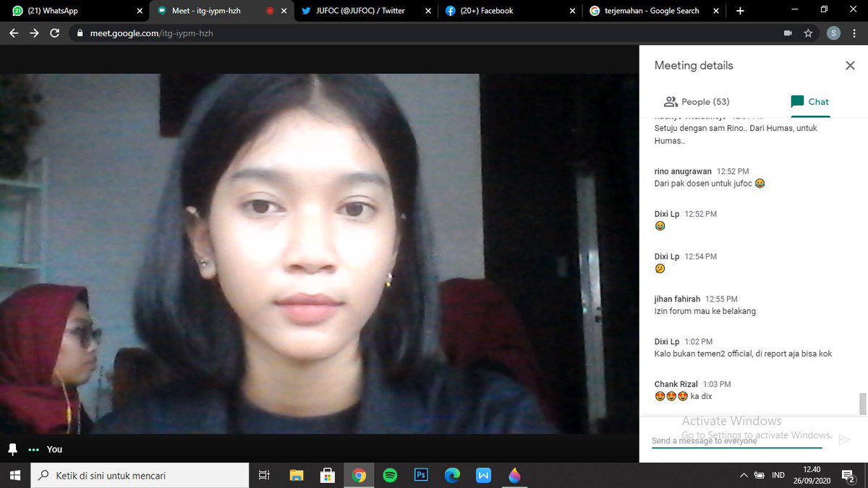Open Microsoft Edge from taskbar
This screenshot has height=488, width=868.
pyautogui.click(x=452, y=476)
